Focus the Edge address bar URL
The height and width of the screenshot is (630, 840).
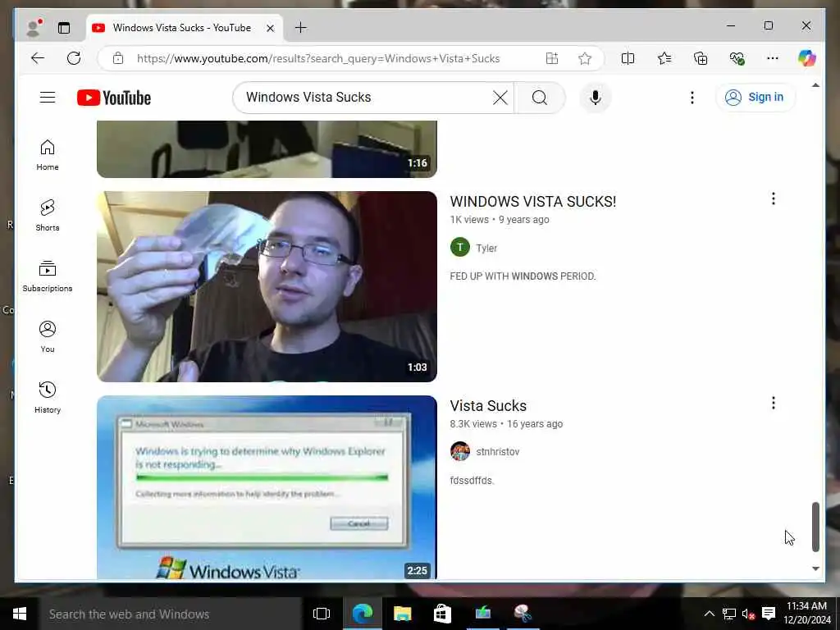pyautogui.click(x=318, y=58)
